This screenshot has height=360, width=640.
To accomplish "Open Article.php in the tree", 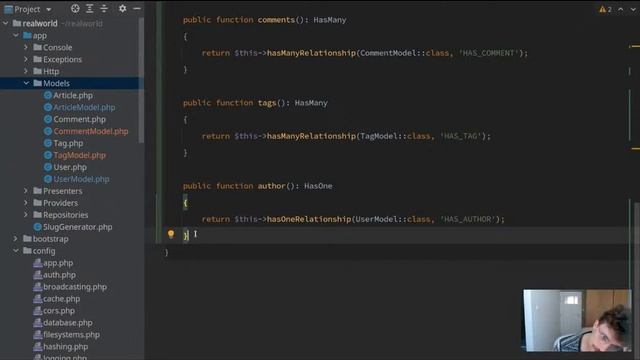I will pos(73,96).
